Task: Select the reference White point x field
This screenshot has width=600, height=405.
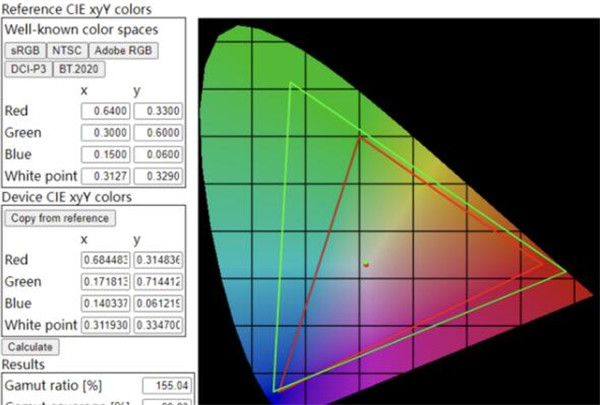Action: click(105, 176)
